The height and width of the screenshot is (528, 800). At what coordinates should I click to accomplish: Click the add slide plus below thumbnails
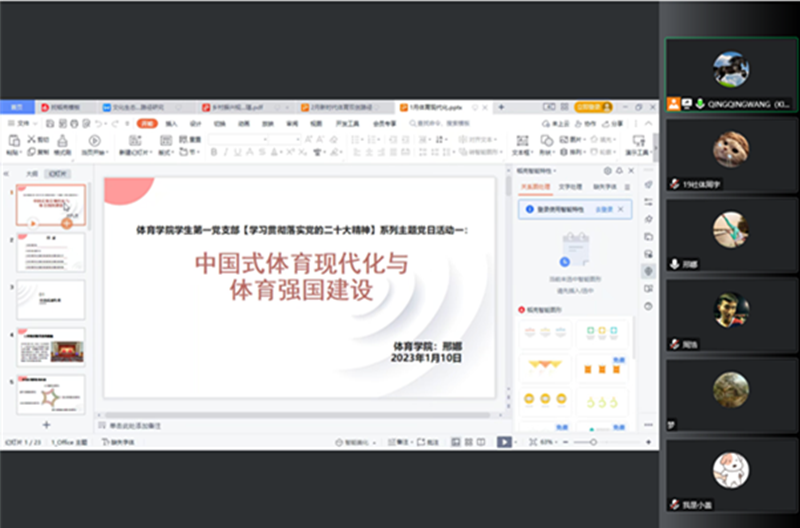(x=46, y=425)
